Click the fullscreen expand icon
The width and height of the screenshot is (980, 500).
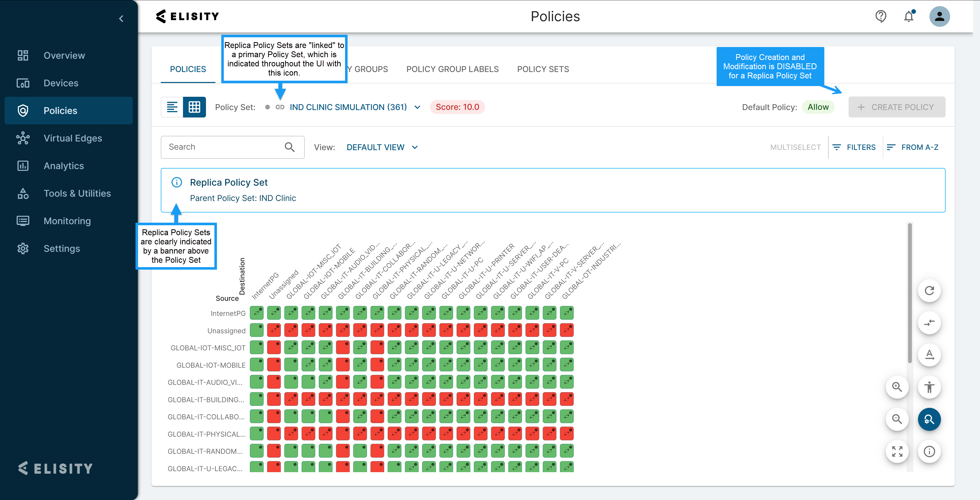point(897,451)
